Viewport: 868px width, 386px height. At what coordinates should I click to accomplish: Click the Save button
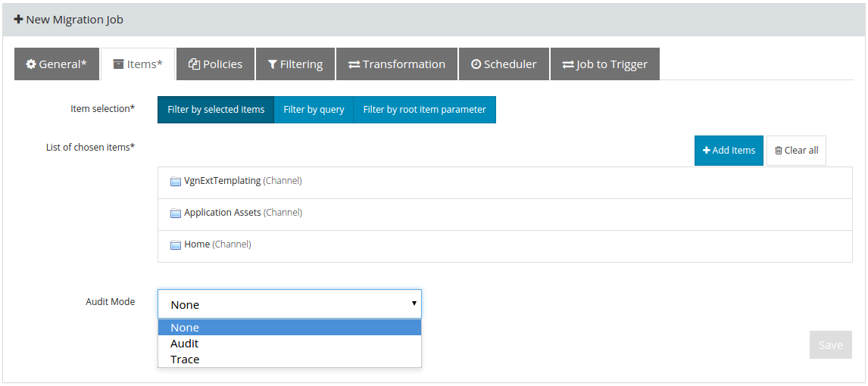tap(830, 345)
